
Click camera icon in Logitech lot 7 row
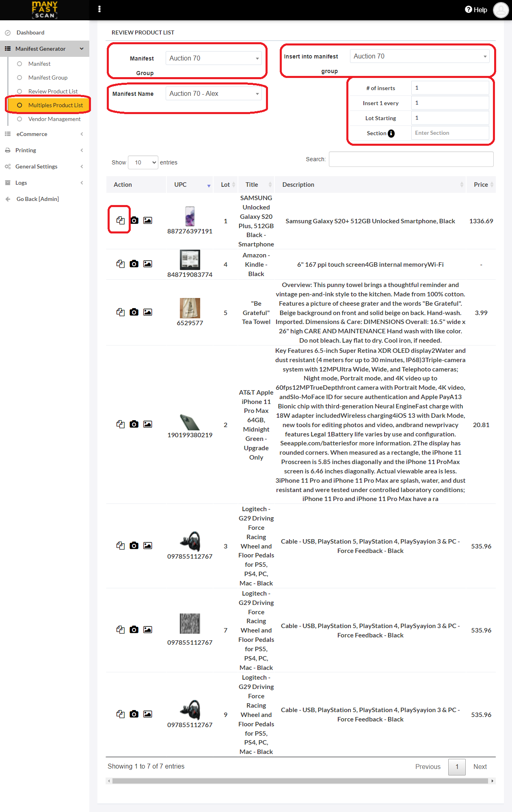point(134,629)
